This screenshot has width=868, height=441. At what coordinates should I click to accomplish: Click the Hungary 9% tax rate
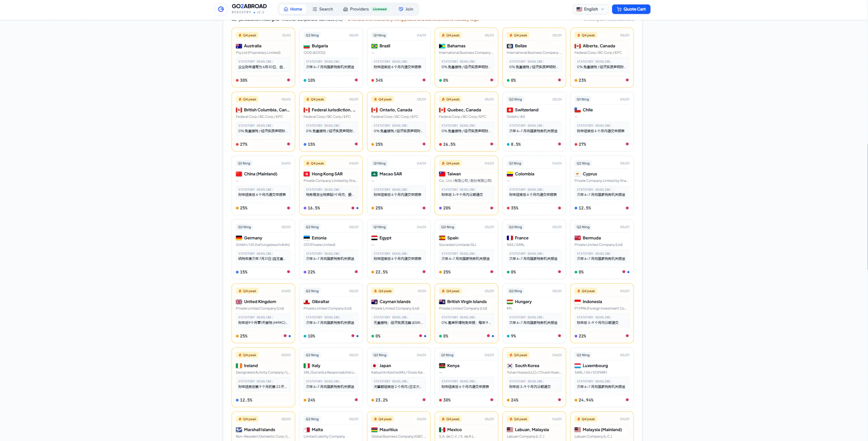(513, 336)
